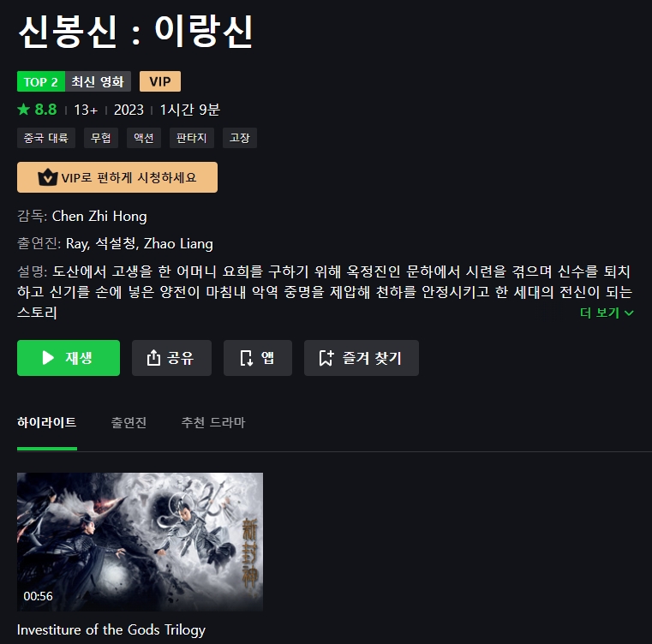The image size is (652, 644).
Task: Switch to the 출연진 tab
Action: point(129,422)
